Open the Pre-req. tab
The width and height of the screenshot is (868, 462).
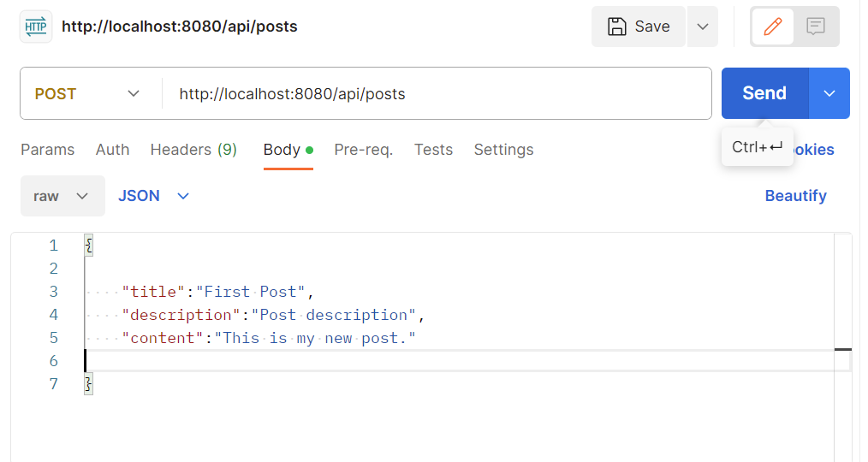pos(363,150)
